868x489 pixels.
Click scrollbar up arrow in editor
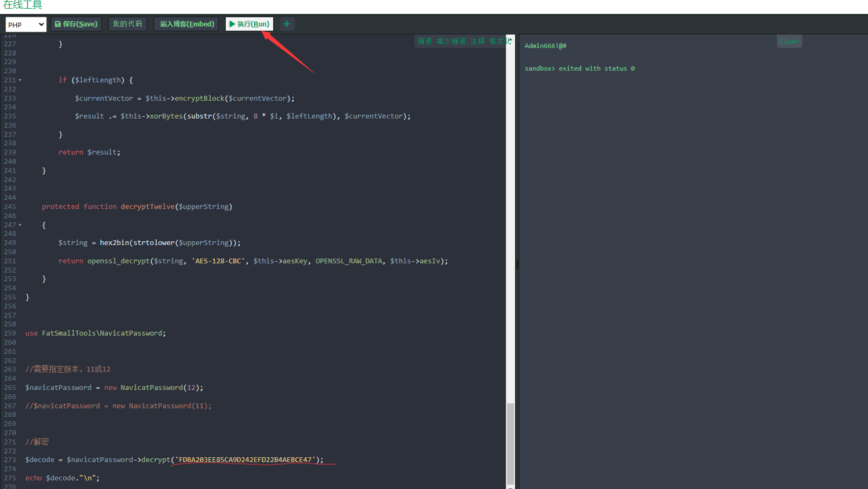510,38
